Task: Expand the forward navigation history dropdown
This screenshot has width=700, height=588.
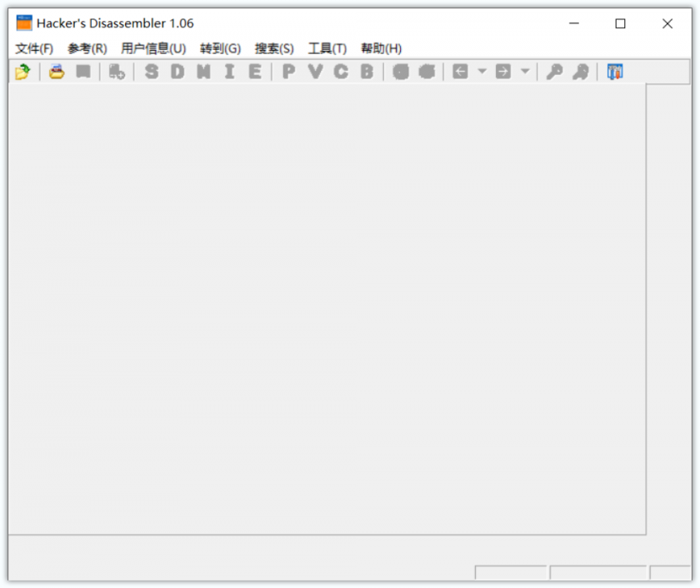Action: (523, 72)
